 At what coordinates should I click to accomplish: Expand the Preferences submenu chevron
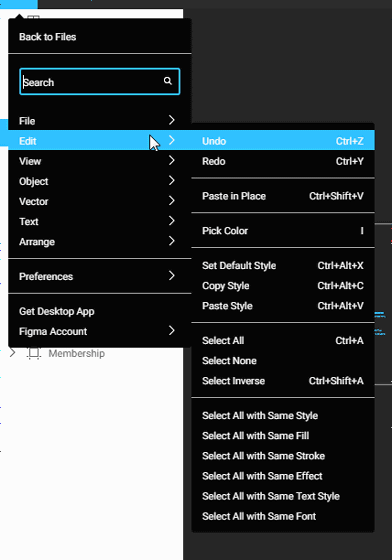tap(172, 276)
